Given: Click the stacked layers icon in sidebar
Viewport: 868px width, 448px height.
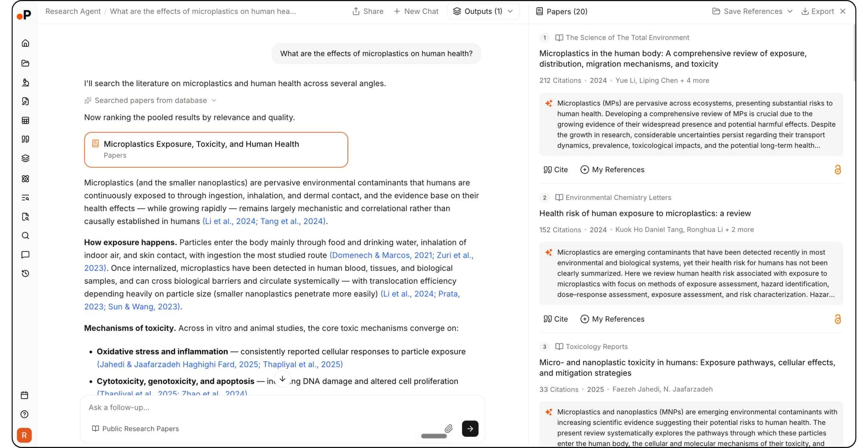Looking at the screenshot, I should [x=25, y=158].
